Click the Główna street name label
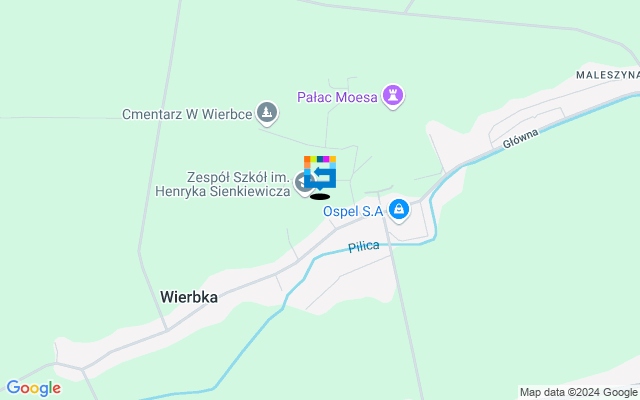 pos(520,138)
